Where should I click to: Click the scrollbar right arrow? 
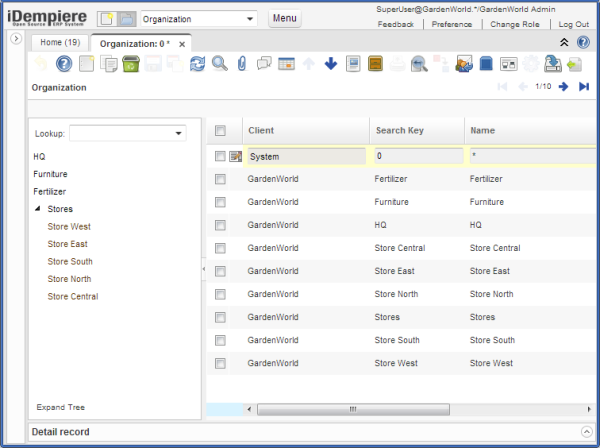pyautogui.click(x=589, y=409)
